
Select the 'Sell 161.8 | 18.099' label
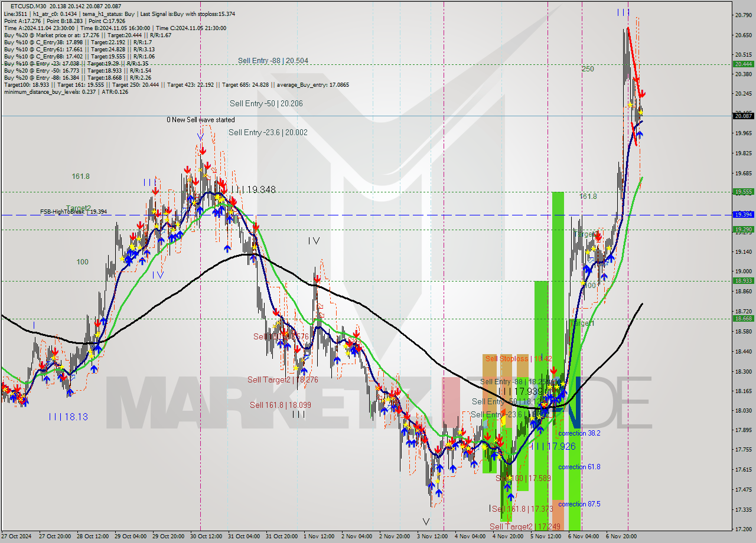point(281,405)
